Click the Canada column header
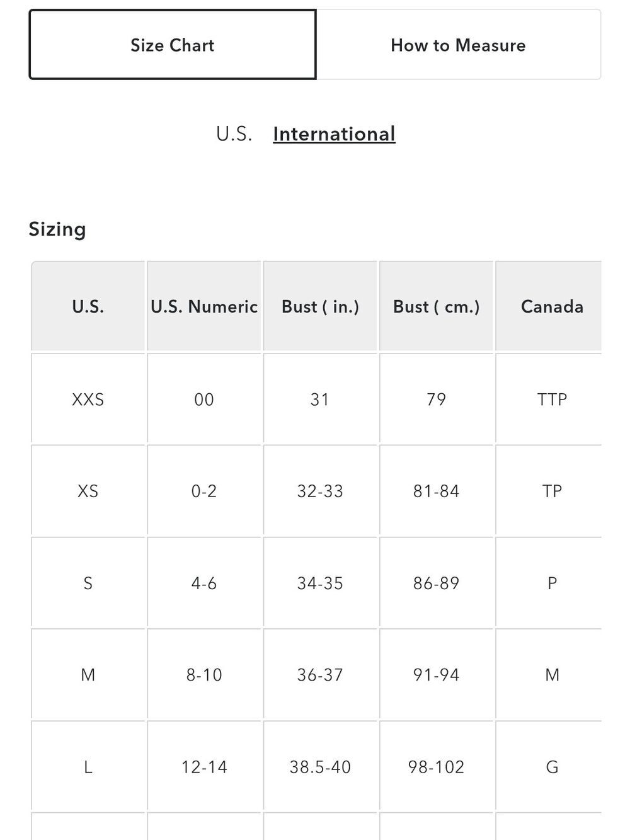Viewport: 630px width, 840px height. tap(552, 306)
